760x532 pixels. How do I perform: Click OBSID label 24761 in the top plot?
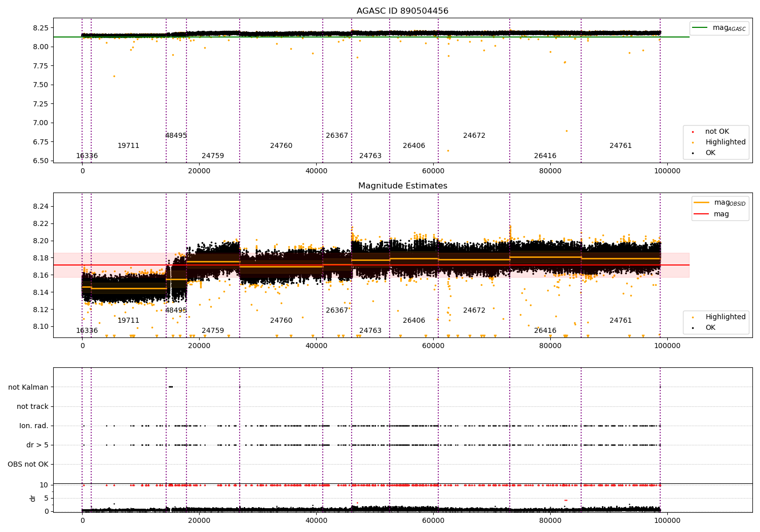(x=621, y=146)
